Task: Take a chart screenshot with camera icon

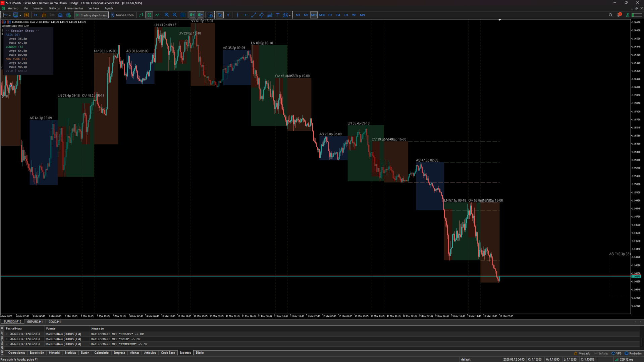Action: (210, 15)
